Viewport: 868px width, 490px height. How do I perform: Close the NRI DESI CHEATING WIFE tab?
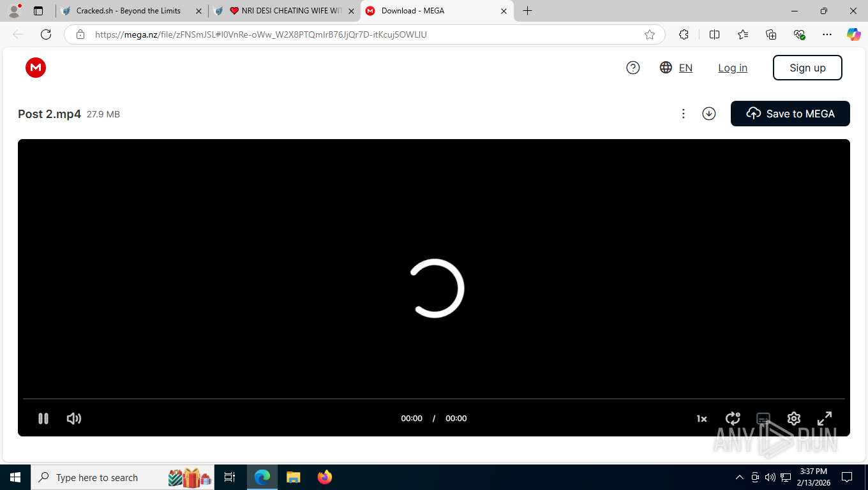click(x=351, y=11)
